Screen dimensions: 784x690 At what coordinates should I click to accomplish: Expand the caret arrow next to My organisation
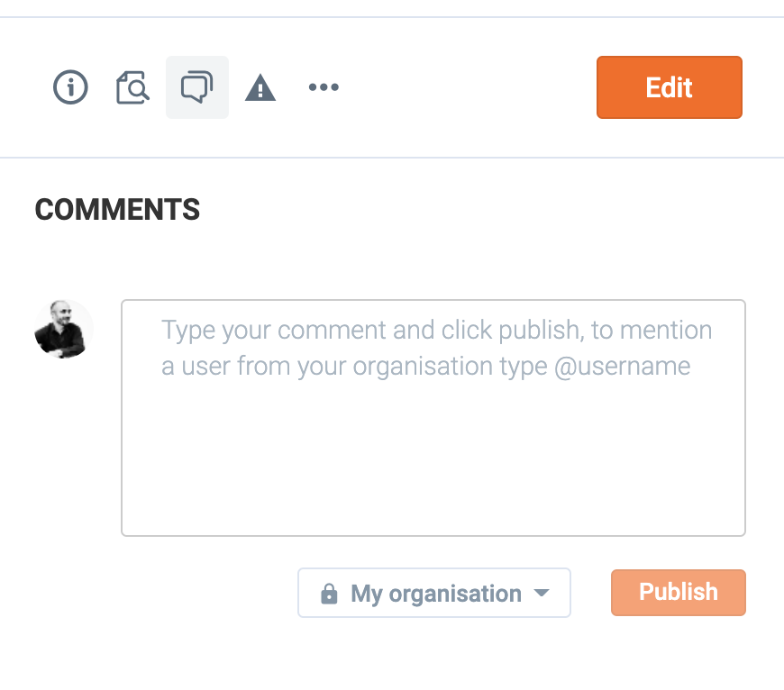(x=542, y=594)
